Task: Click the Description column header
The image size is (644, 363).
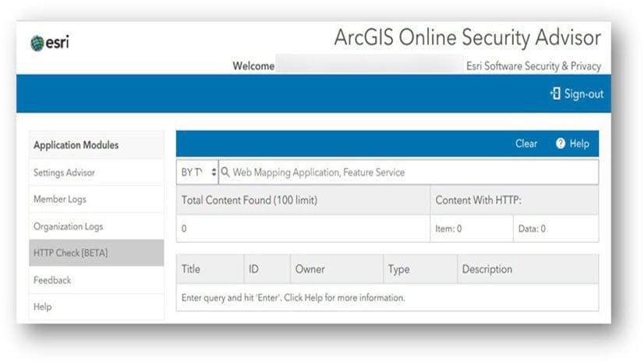Action: (x=528, y=269)
